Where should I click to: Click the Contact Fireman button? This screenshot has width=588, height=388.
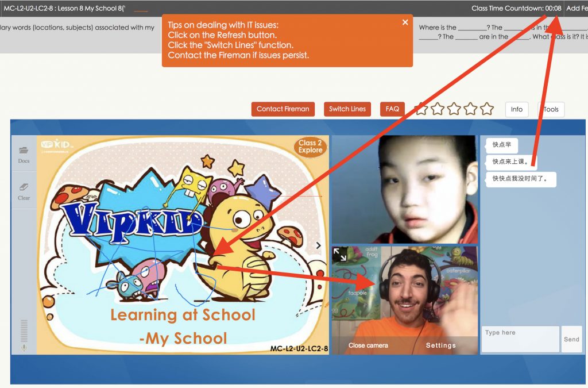tap(283, 109)
